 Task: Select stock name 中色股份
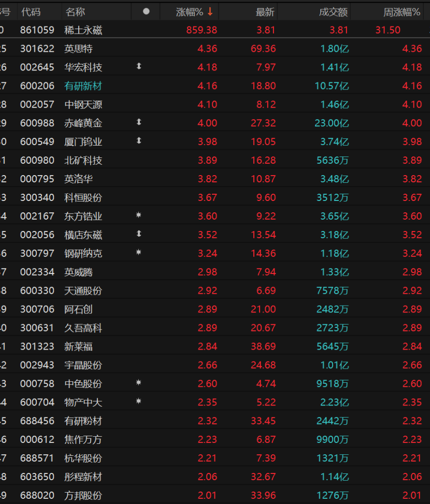coord(83,383)
